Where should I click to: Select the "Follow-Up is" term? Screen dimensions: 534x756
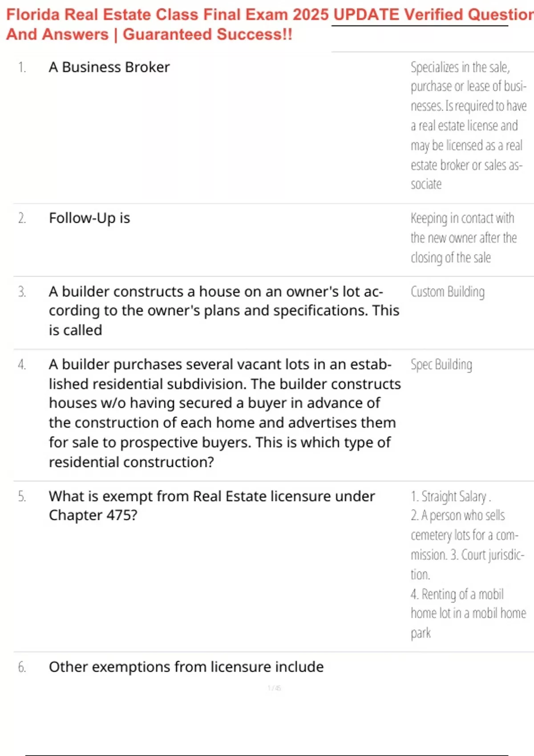(x=89, y=218)
